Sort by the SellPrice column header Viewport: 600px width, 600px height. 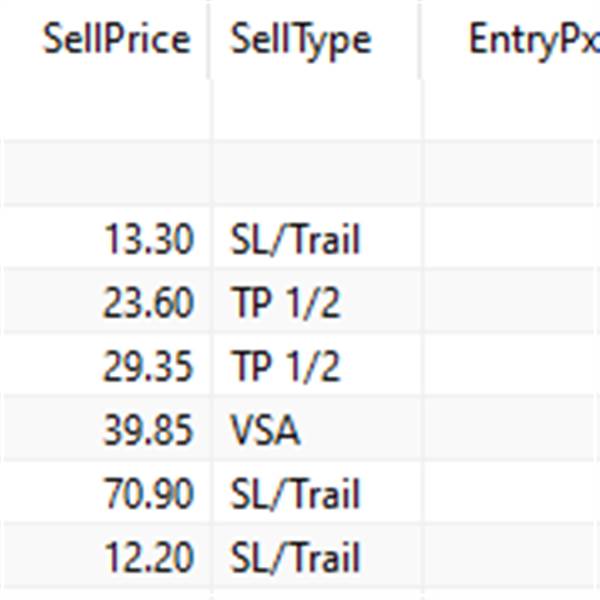tap(115, 40)
